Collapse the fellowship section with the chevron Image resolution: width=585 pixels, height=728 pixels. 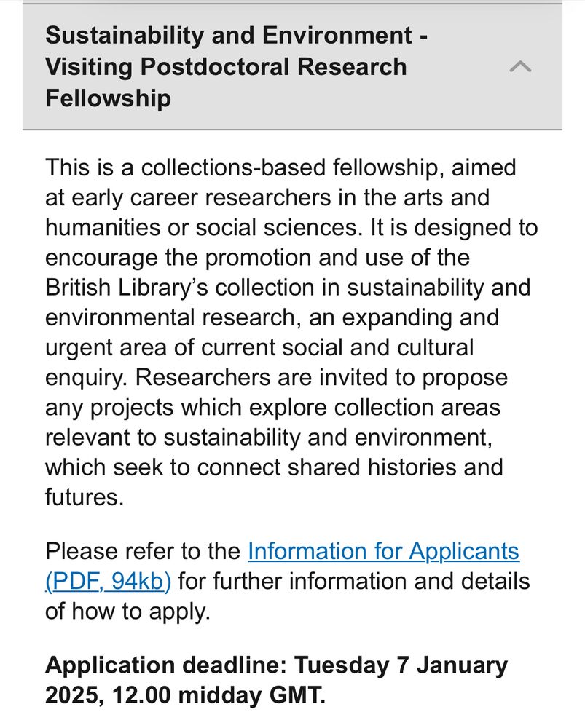point(520,67)
